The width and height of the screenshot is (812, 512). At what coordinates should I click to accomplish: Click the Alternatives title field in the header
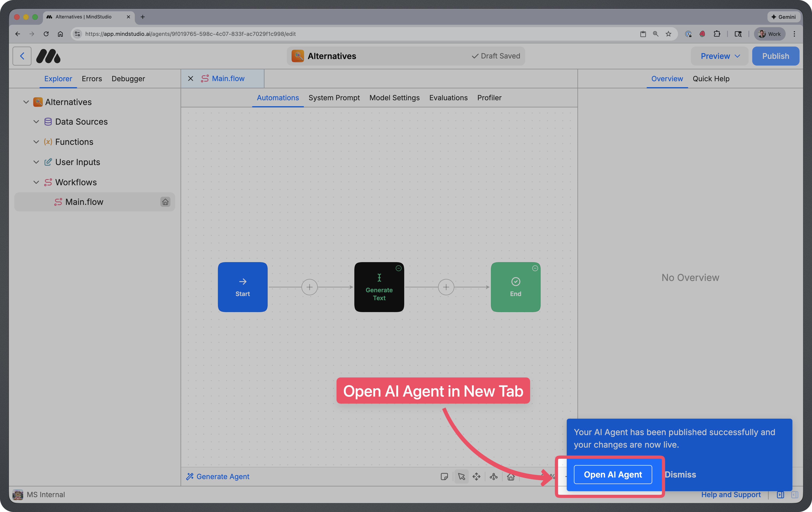[x=332, y=56]
